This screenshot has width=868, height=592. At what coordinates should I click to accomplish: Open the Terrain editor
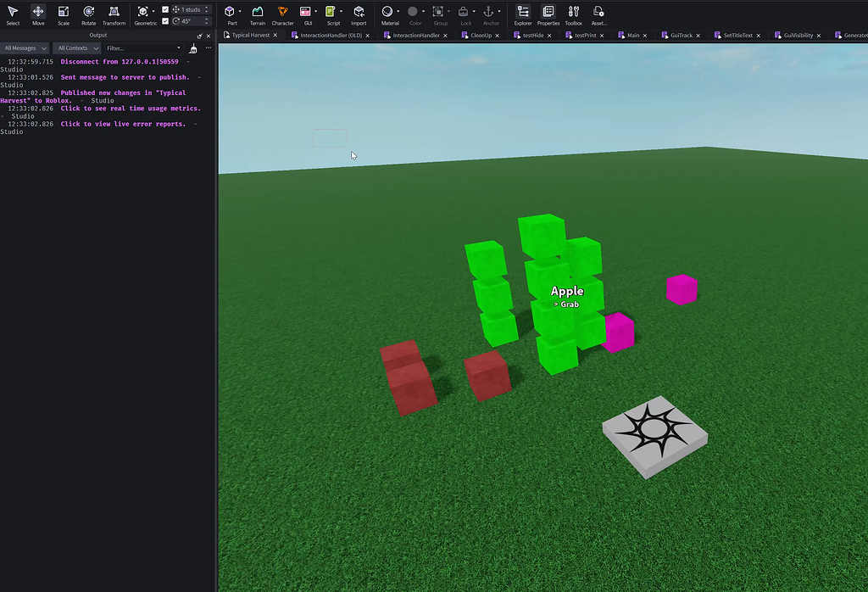pos(258,15)
